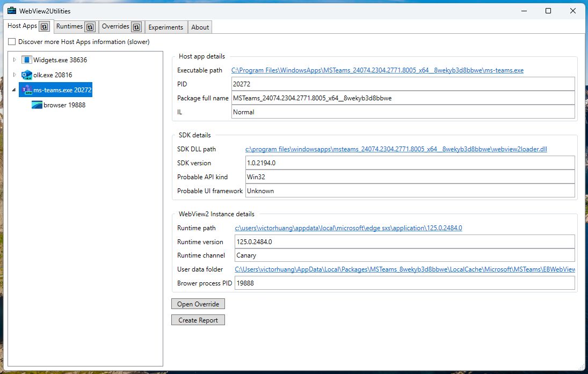Click the refresh icon on Runtimes tab
The image size is (588, 374).
click(x=90, y=27)
